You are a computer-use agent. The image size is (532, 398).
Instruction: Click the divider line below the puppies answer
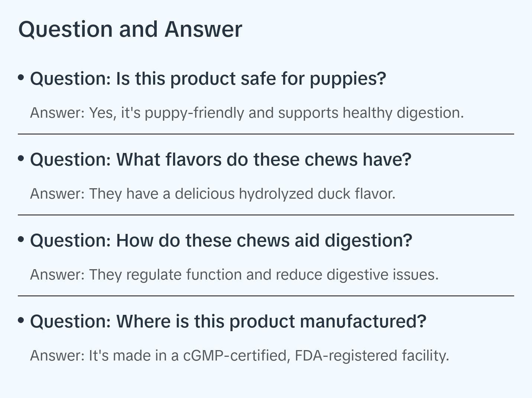[x=266, y=134]
